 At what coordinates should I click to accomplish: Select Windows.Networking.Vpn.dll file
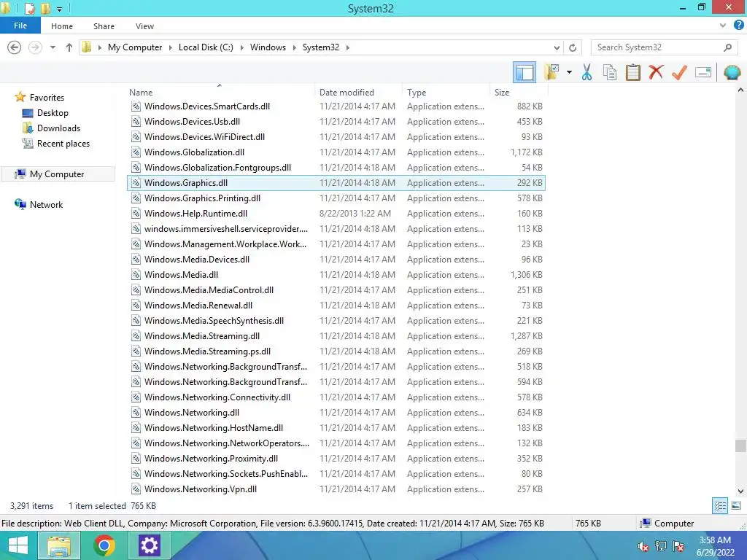pos(336,489)
